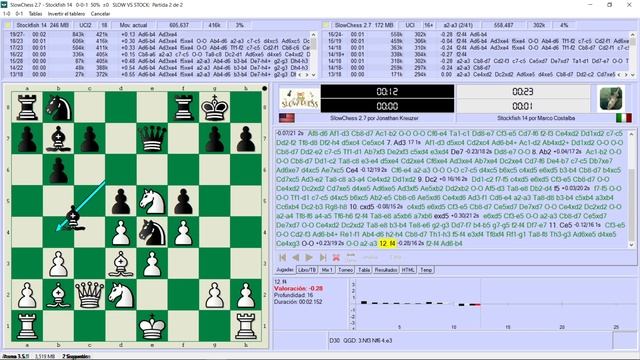Click the Italian flag icon
The image size is (640, 360).
[x=624, y=118]
